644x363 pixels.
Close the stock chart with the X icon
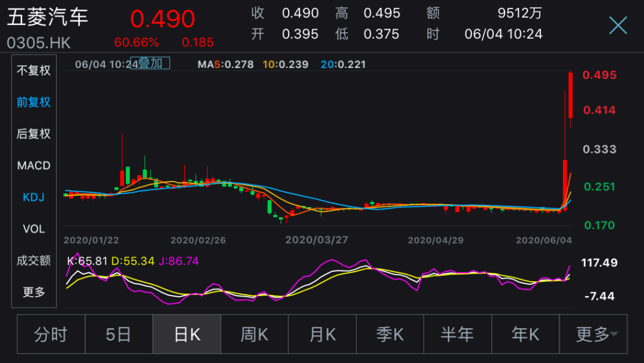(x=618, y=25)
